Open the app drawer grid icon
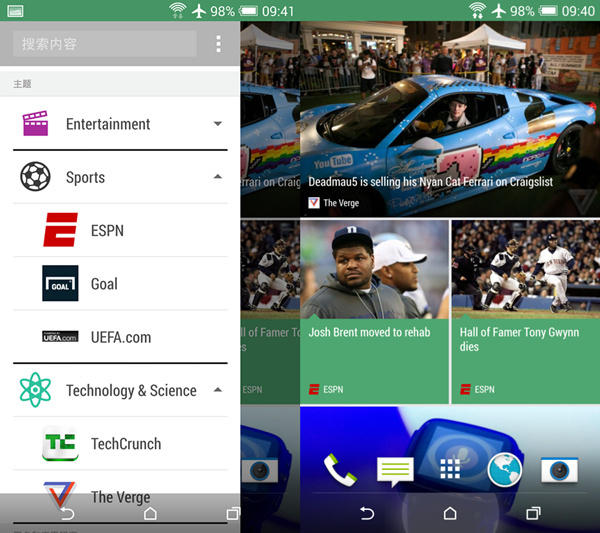 click(450, 468)
